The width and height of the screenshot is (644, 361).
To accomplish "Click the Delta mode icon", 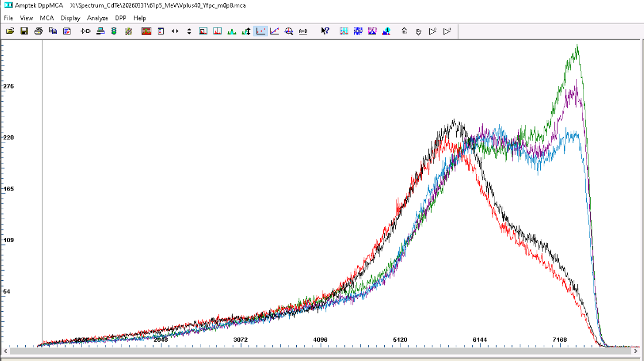I will coord(372,31).
